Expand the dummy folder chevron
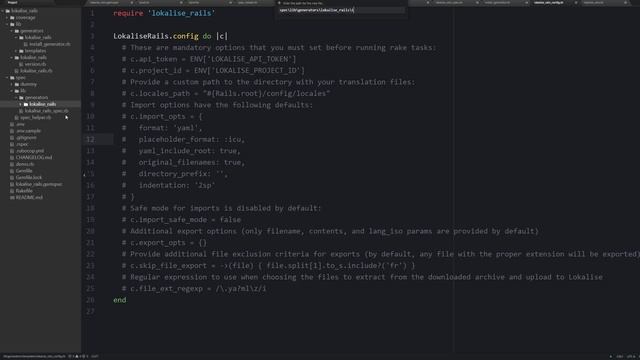 point(12,84)
